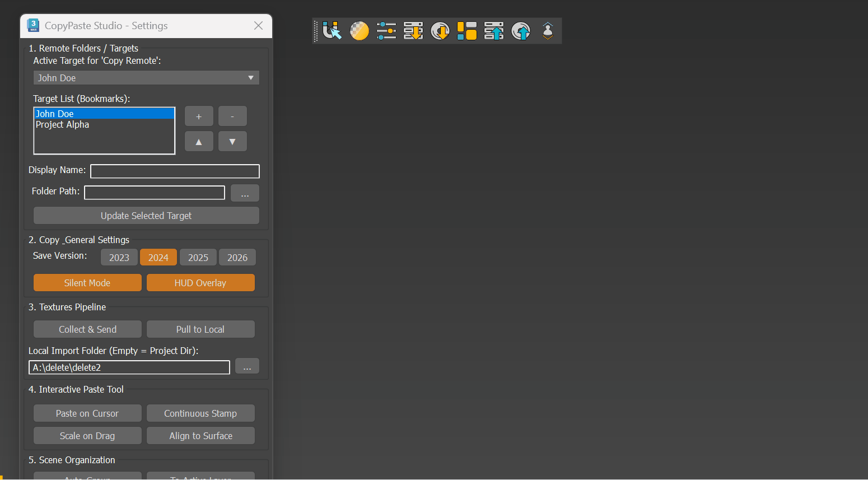Click the '3. Textures Pipeline' heading
This screenshot has height=480, width=868.
click(x=67, y=307)
